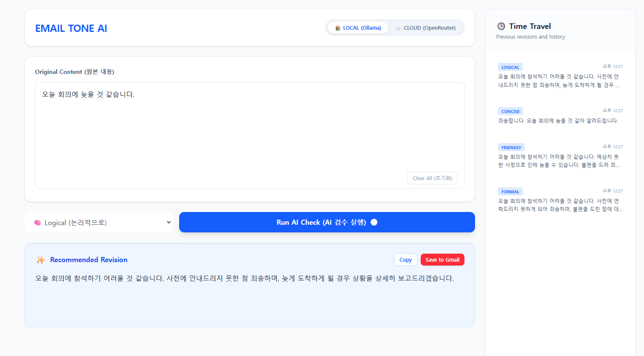Click the clock icon next to Time Travel
The height and width of the screenshot is (356, 644).
point(501,26)
